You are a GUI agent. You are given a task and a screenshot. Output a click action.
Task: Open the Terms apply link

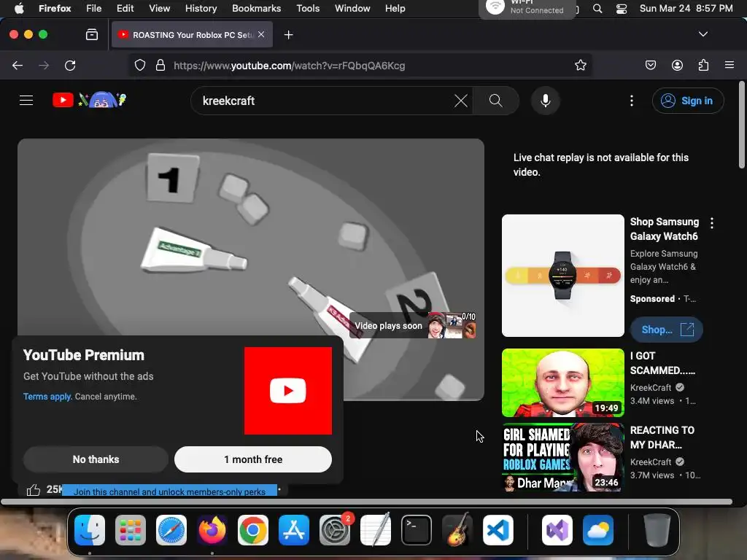click(x=47, y=396)
